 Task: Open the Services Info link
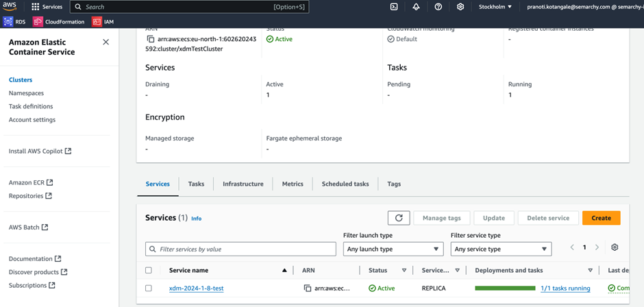197,219
